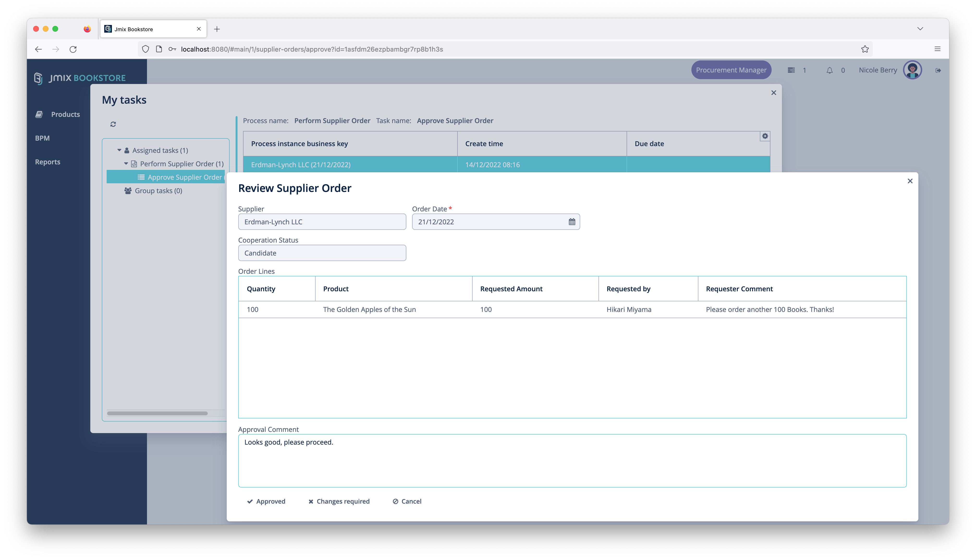
Task: Select Group tasks tree item
Action: [x=158, y=191]
